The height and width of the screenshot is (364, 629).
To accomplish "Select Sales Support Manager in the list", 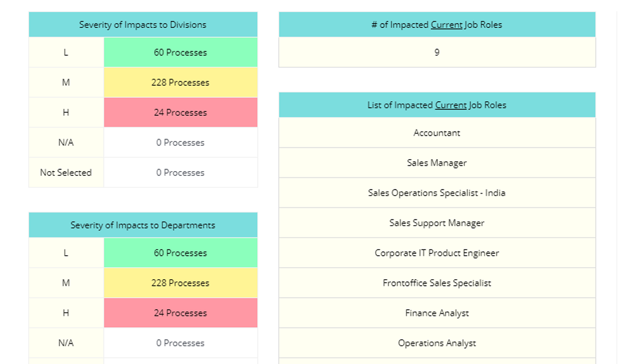I will coord(437,223).
